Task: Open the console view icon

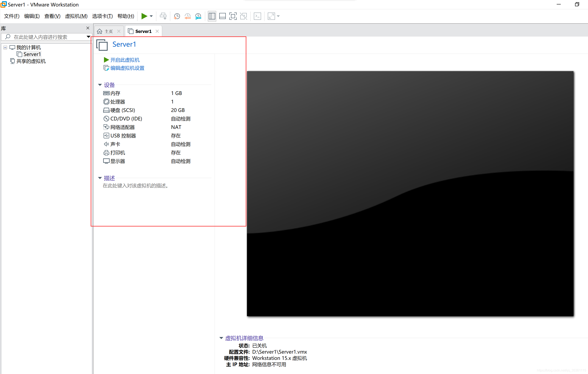Action: click(257, 16)
